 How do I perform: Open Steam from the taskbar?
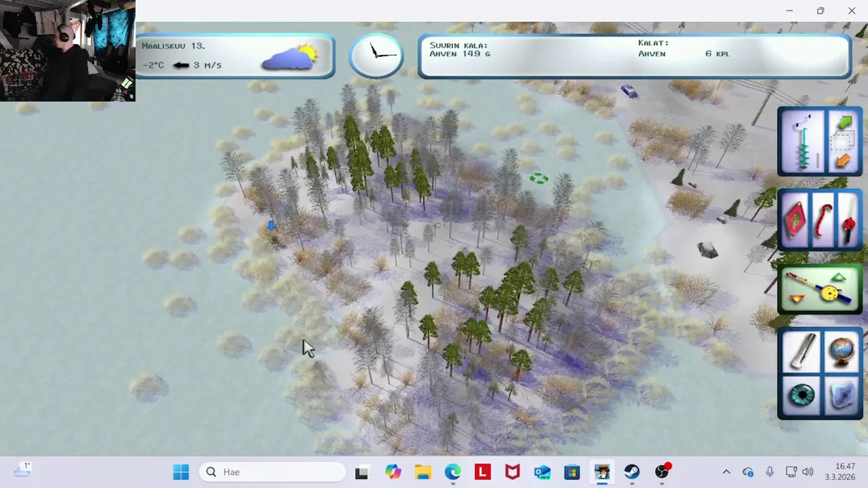coord(632,472)
